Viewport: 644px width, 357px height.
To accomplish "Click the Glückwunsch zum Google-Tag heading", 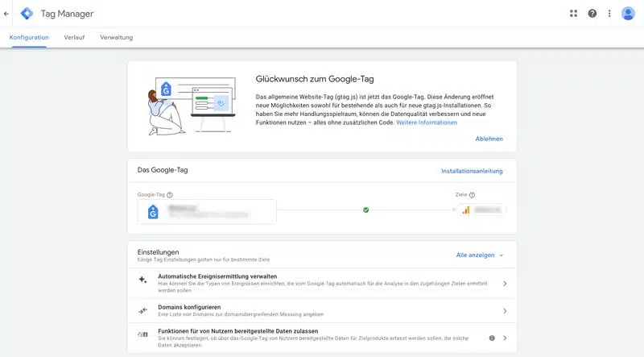I will coord(315,79).
